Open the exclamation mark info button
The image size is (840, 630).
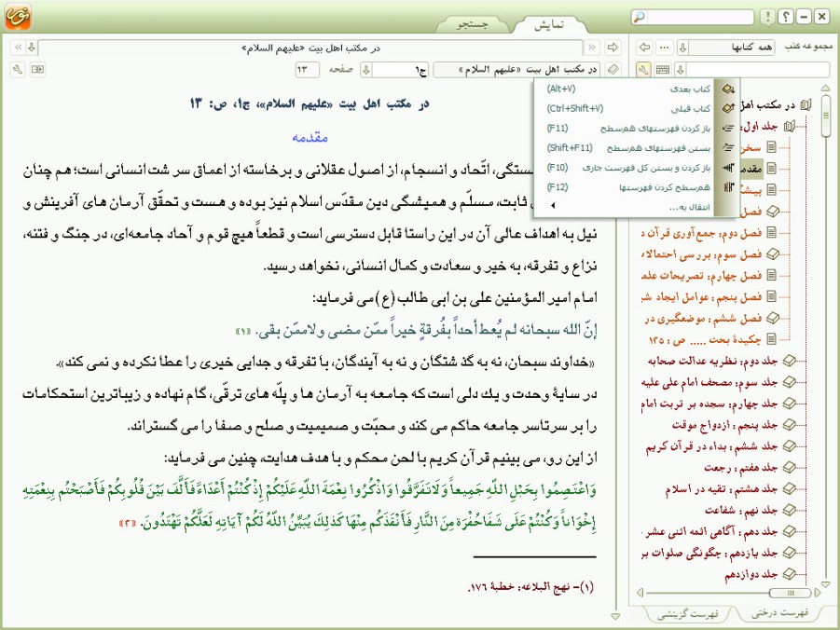point(767,17)
